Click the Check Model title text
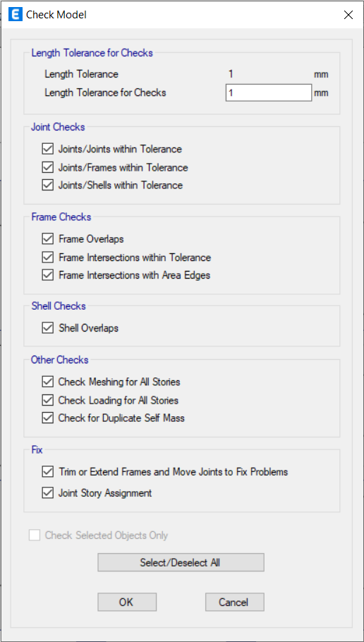Viewport: 364px width, 642px height. pyautogui.click(x=56, y=15)
